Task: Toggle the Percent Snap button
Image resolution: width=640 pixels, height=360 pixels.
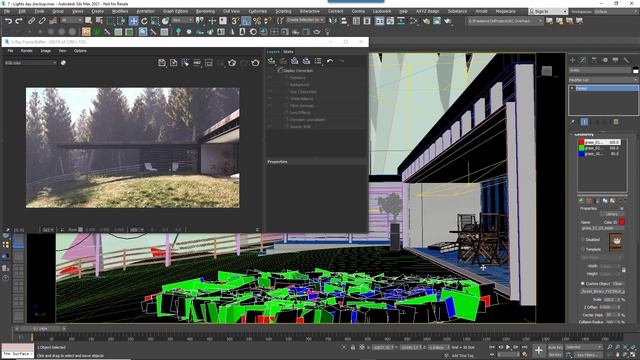Action: point(257,21)
